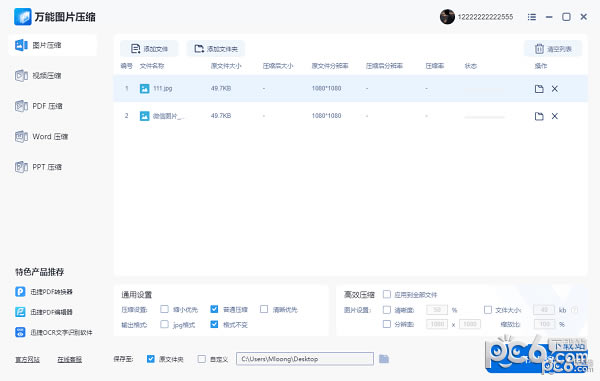This screenshot has width=600, height=381.
Task: Click the 原文件大小 column header
Action: [x=226, y=66]
